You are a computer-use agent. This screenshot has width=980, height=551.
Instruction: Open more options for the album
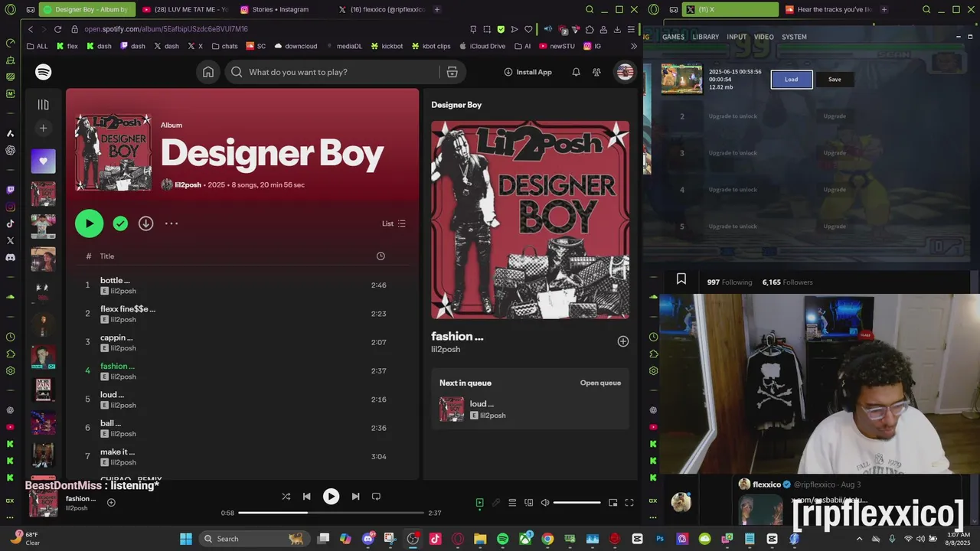coord(171,223)
